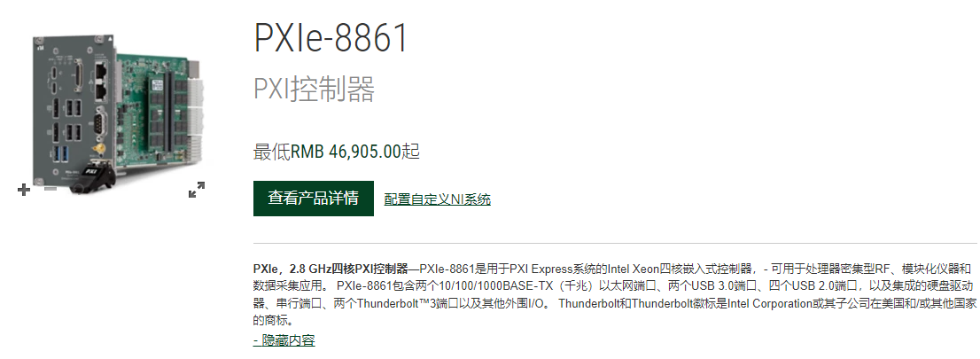Click the stacked Ethernet ports in the product photo
The width and height of the screenshot is (980, 359).
101,80
